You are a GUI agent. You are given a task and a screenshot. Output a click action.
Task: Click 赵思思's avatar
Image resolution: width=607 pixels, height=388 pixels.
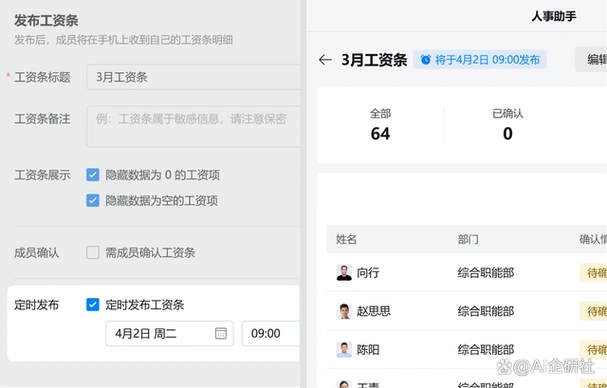click(344, 311)
